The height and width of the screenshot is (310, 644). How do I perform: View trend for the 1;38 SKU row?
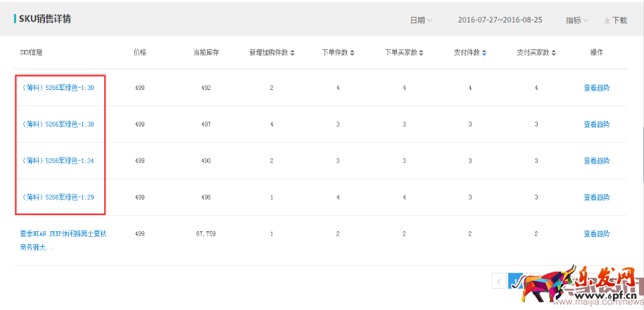click(596, 124)
